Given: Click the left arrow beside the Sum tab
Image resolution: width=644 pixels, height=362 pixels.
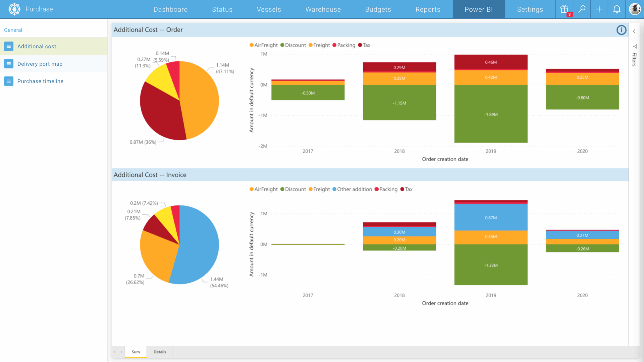Looking at the screenshot, I should pyautogui.click(x=115, y=352).
